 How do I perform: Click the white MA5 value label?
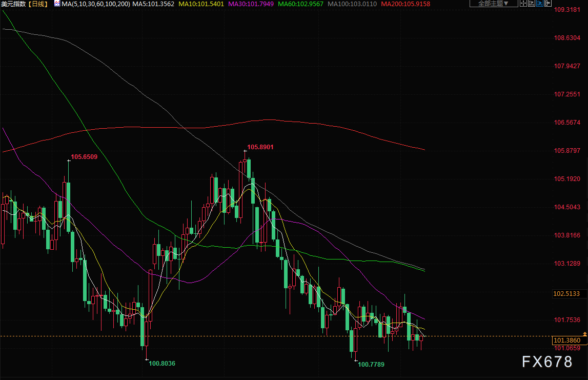(x=153, y=4)
